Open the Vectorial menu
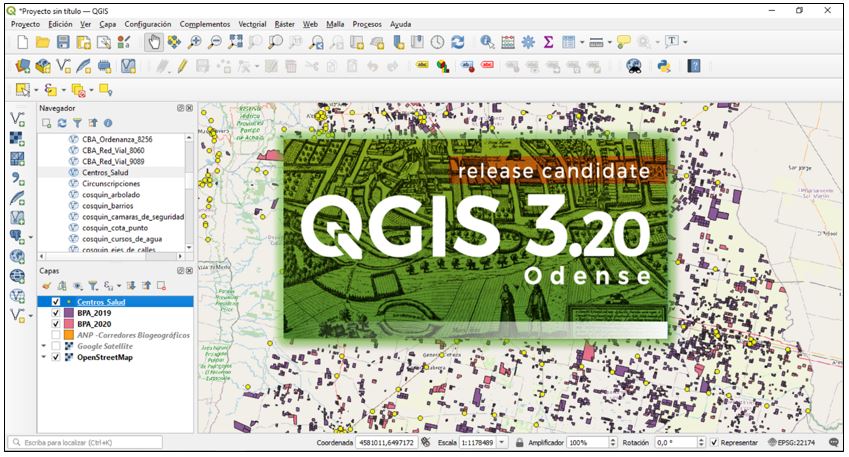This screenshot has height=457, width=849. tap(252, 24)
